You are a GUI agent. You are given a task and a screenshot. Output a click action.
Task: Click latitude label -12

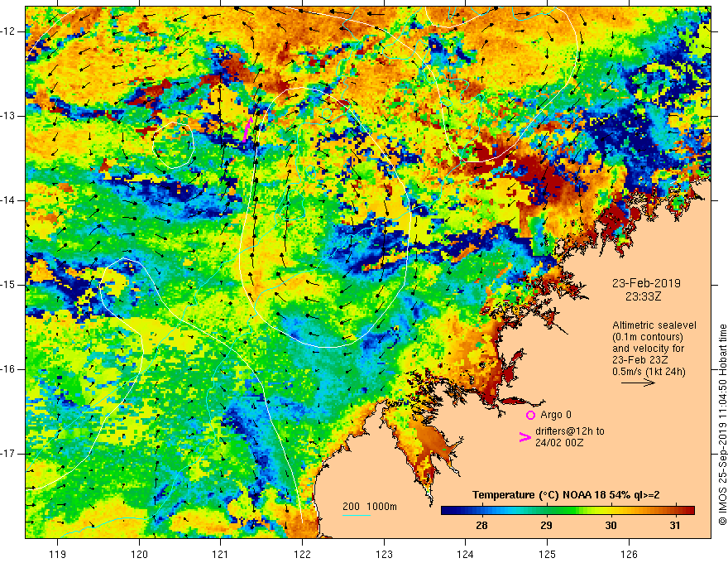click(8, 31)
